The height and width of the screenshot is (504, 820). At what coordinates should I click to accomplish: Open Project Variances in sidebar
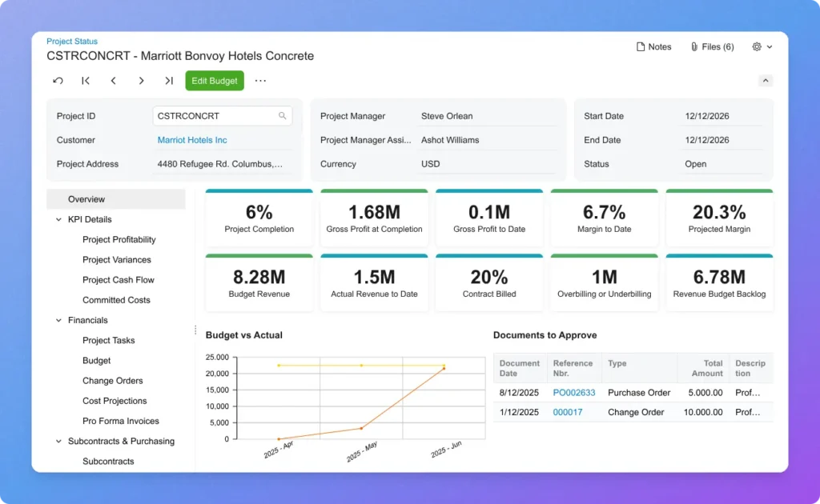point(117,259)
